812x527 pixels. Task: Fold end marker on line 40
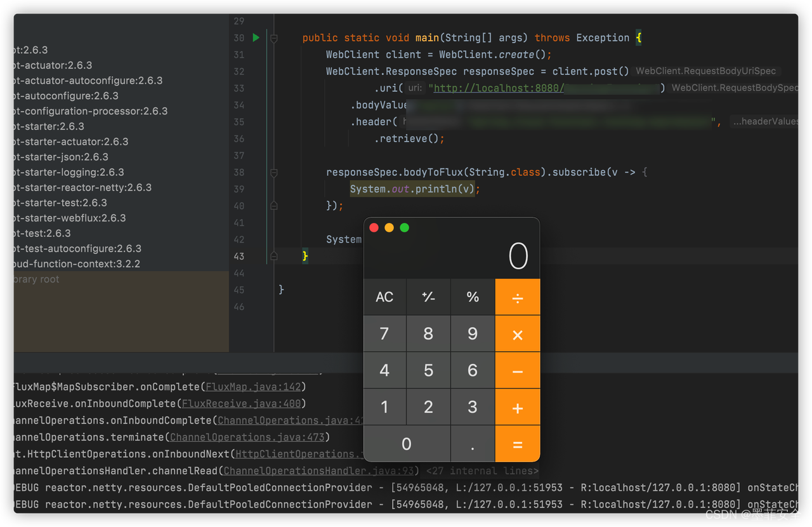pos(274,206)
